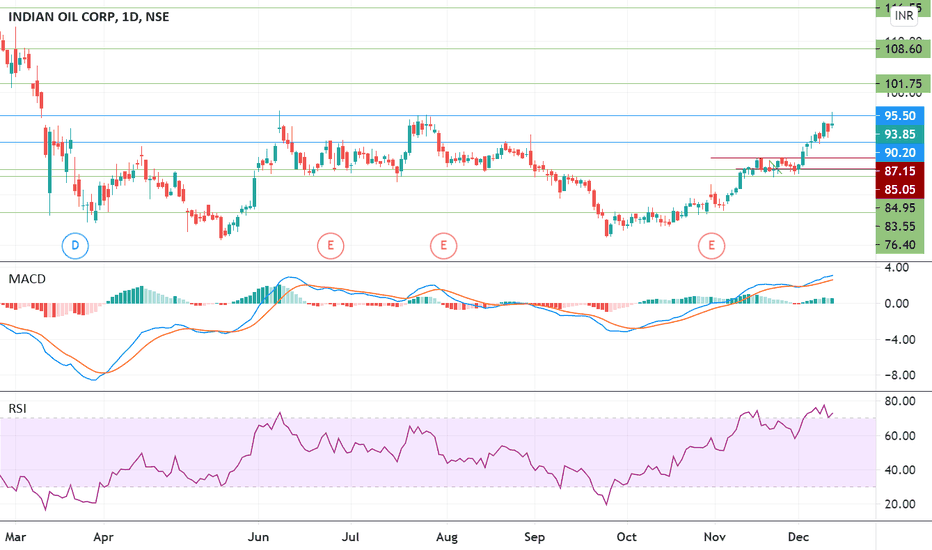This screenshot has height=550, width=932.
Task: Click the 0.00 value on MACD scale
Action: coord(897,303)
